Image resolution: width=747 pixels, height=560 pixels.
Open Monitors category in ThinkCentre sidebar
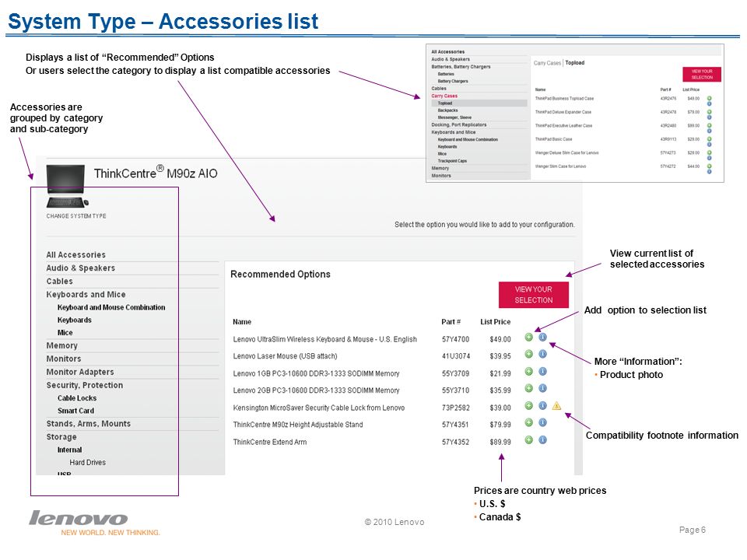point(64,359)
